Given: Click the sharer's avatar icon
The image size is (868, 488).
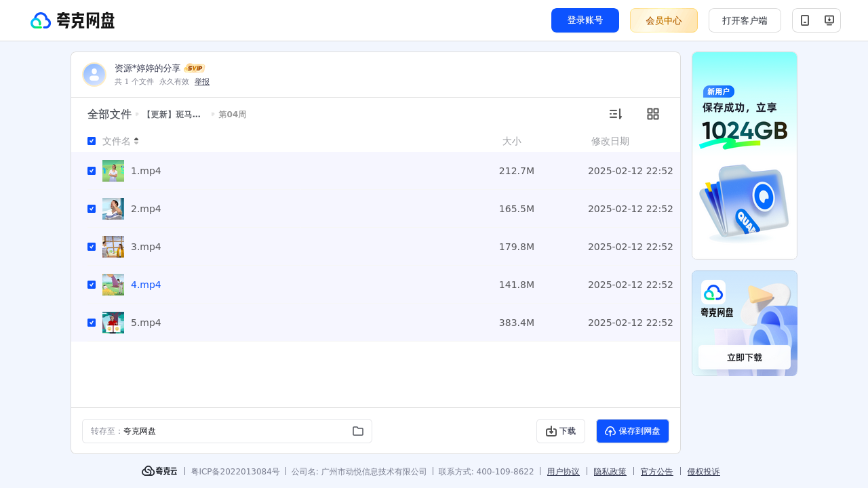Looking at the screenshot, I should tap(94, 75).
